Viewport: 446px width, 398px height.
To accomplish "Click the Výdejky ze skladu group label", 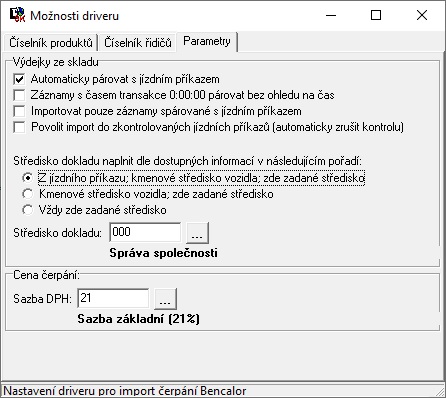I will pos(56,62).
